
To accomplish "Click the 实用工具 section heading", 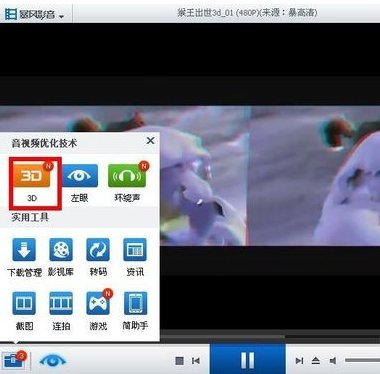I will (x=30, y=217).
